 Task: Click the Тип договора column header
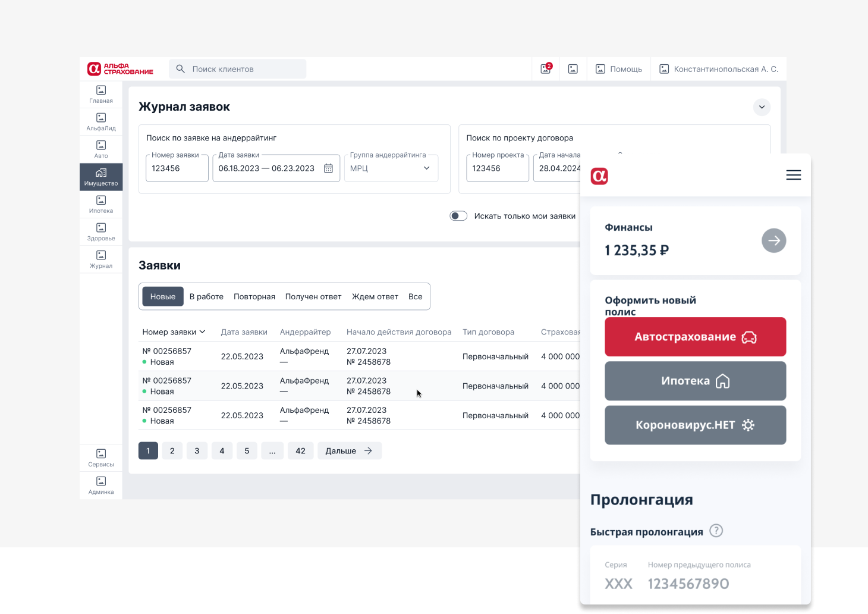click(489, 332)
